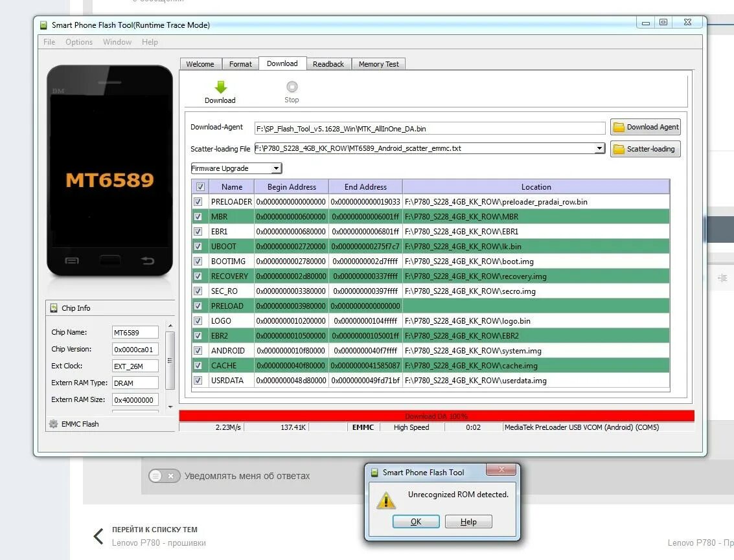Click Help in the warning dialog
734x560 pixels.
(468, 522)
